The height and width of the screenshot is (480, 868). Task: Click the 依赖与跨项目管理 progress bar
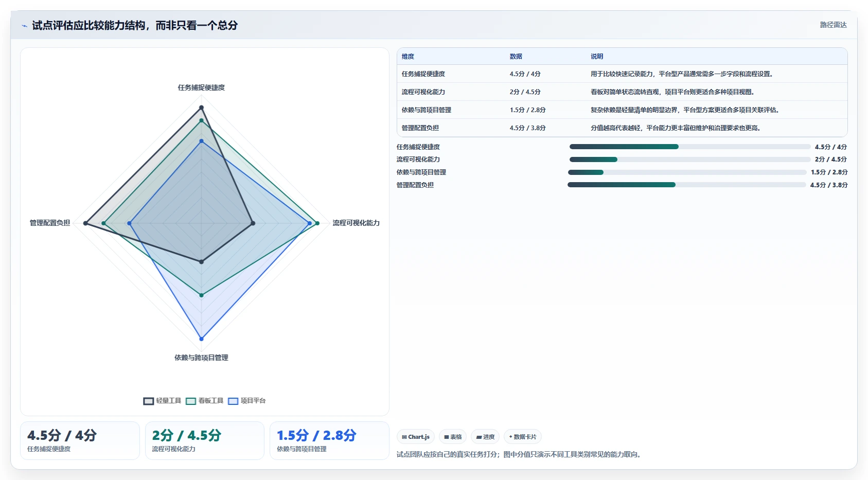(687, 172)
